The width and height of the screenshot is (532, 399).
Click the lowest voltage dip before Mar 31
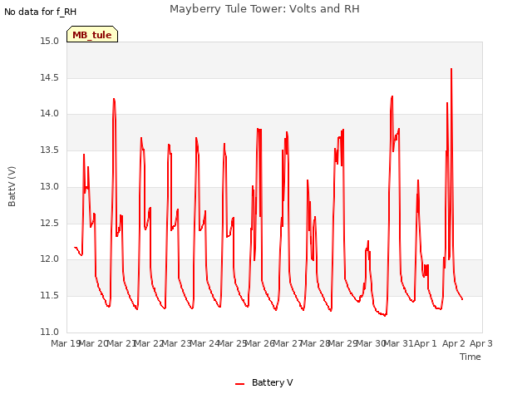click(x=385, y=316)
